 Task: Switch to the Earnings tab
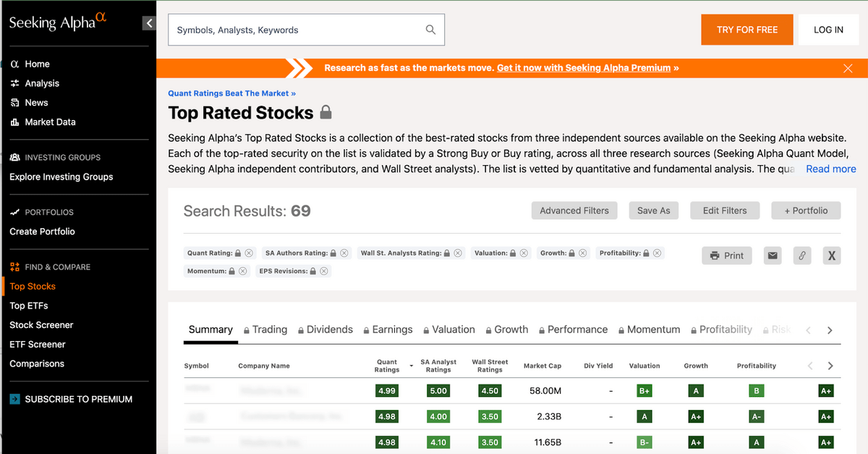388,329
